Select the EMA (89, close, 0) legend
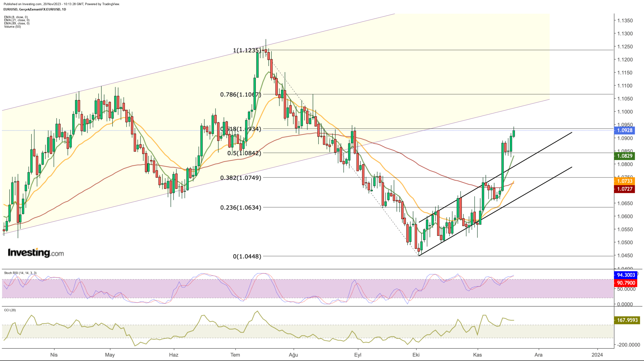Screen dimensions: 644x361 pyautogui.click(x=17, y=23)
